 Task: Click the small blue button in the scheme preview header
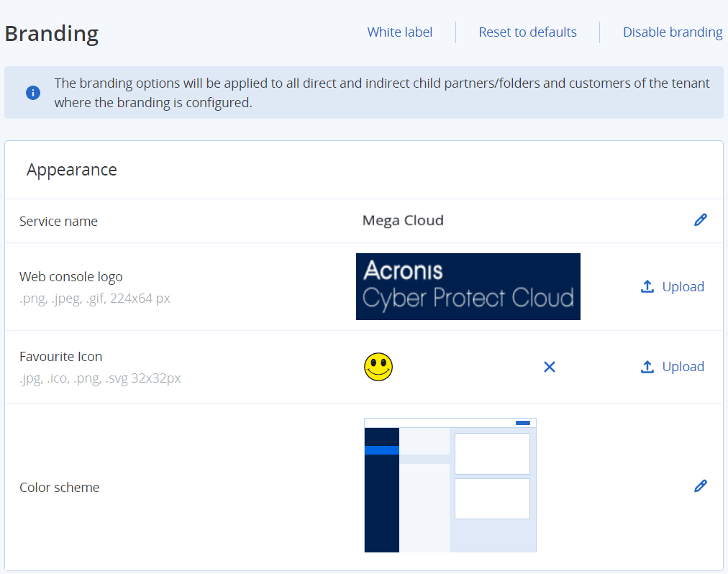[523, 423]
